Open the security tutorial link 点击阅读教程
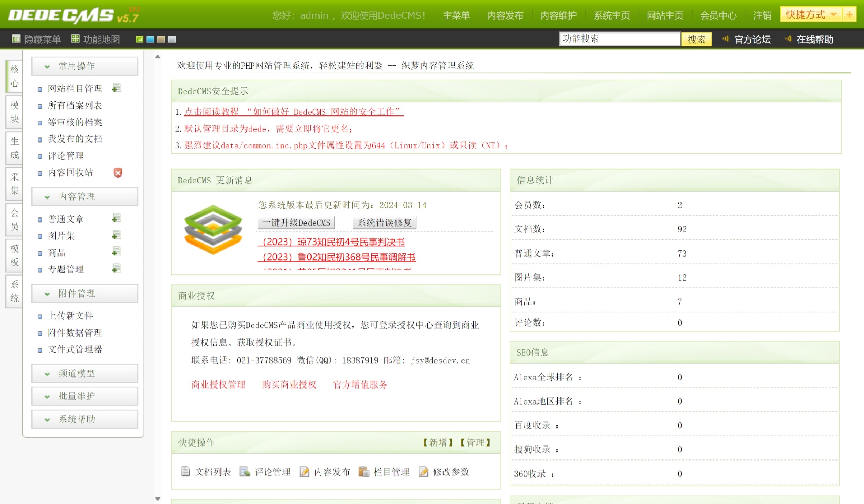The width and height of the screenshot is (864, 504). coord(294,112)
